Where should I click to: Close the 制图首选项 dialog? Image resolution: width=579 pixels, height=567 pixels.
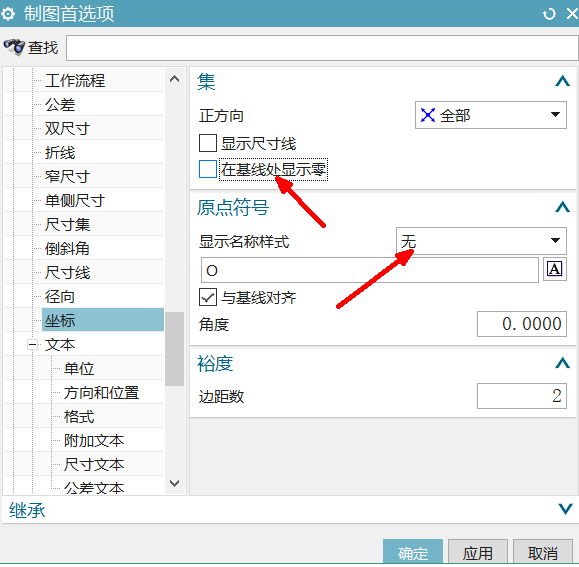click(x=572, y=14)
